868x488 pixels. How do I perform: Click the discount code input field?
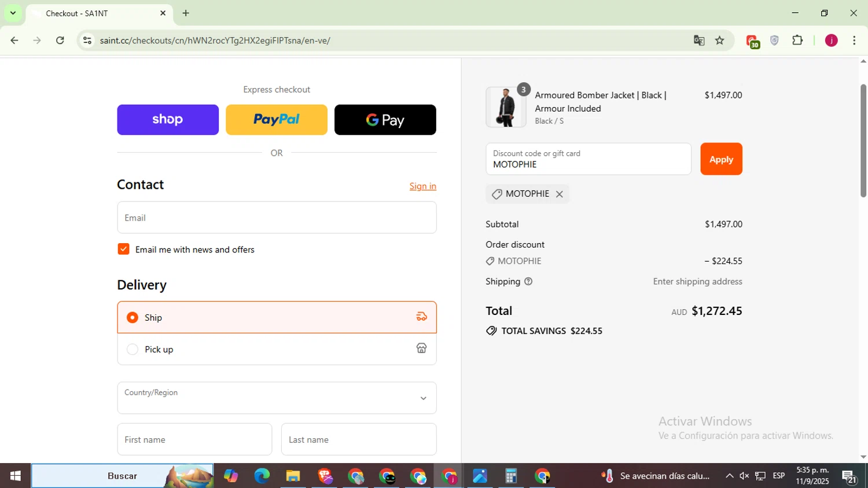point(589,159)
